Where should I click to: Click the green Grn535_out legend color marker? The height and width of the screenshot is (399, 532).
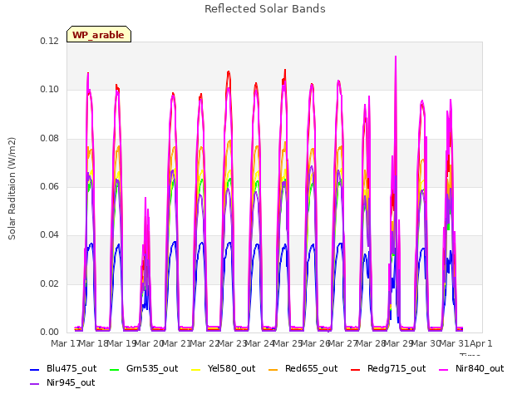[x=115, y=369]
